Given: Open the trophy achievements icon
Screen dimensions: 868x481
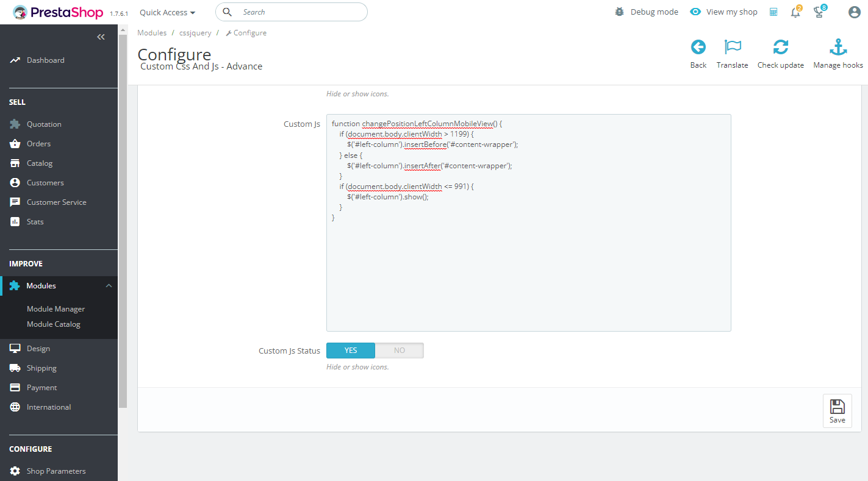Looking at the screenshot, I should click(819, 12).
